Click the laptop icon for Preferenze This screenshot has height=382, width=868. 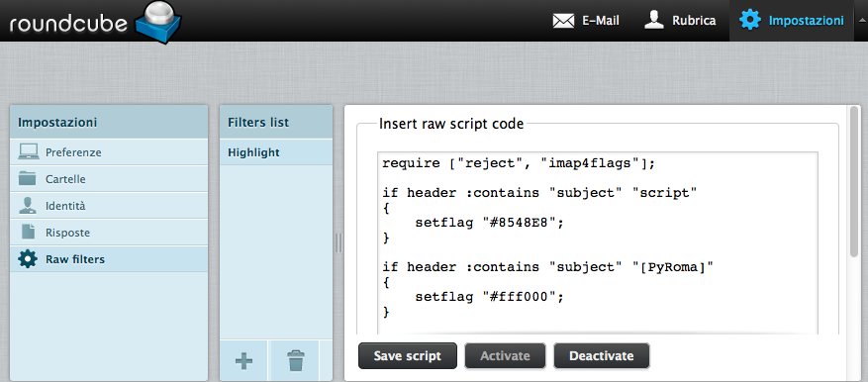pos(29,151)
